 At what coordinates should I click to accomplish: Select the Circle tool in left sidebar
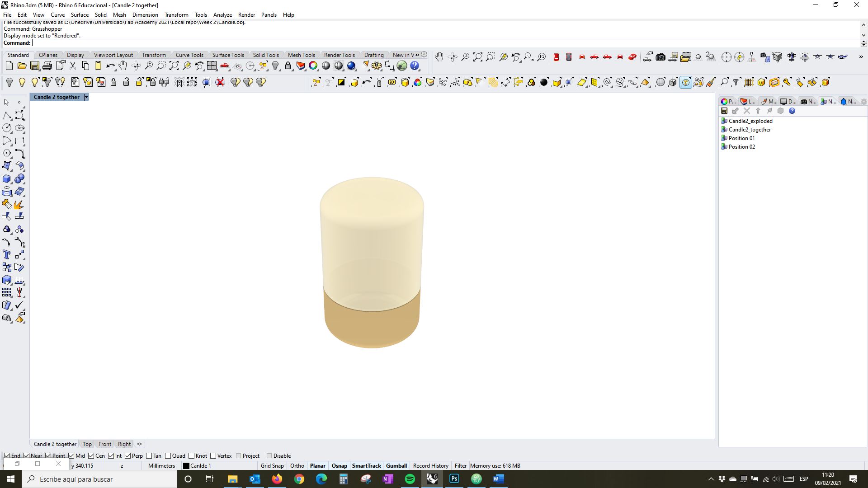tap(7, 128)
